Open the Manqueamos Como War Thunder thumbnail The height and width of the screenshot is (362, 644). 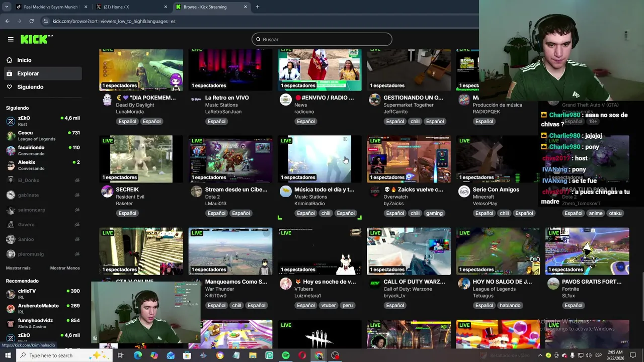pyautogui.click(x=230, y=251)
